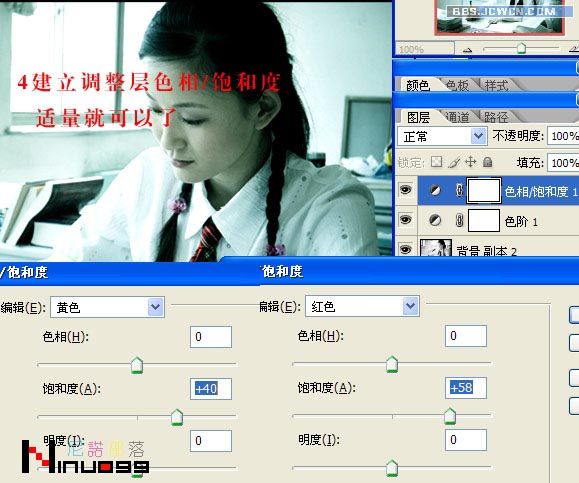Viewport: 579px width, 483px height.
Task: Toggle visibility of the 色阶 1 layer
Action: [x=405, y=220]
